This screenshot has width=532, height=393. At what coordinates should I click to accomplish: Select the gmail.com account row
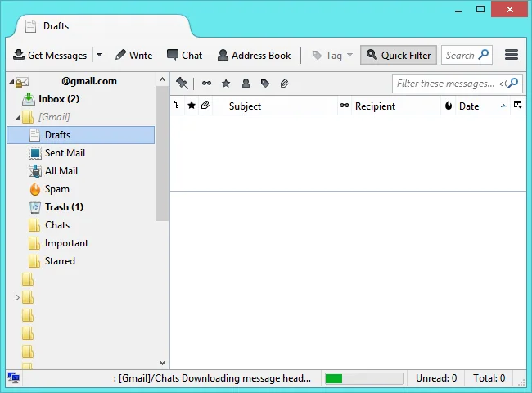81,81
